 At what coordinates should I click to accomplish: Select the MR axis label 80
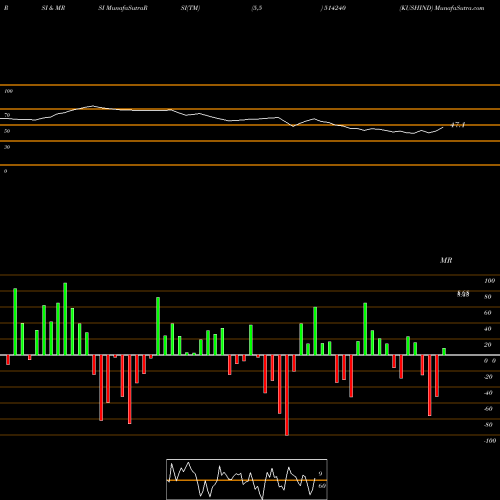(488, 297)
